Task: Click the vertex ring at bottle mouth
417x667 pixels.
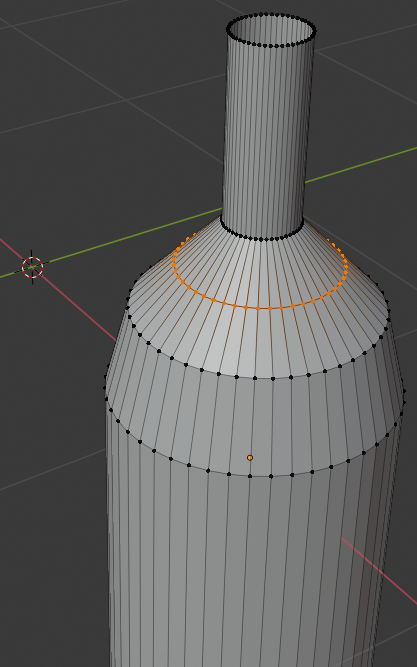Action: pyautogui.click(x=271, y=30)
